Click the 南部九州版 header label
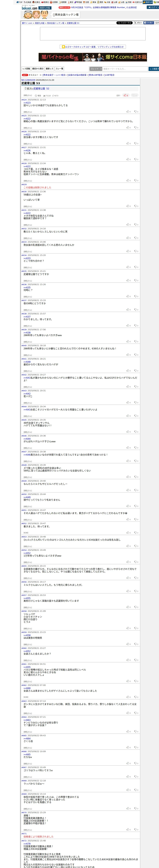The height and width of the screenshot is (868, 159). coord(45,8)
